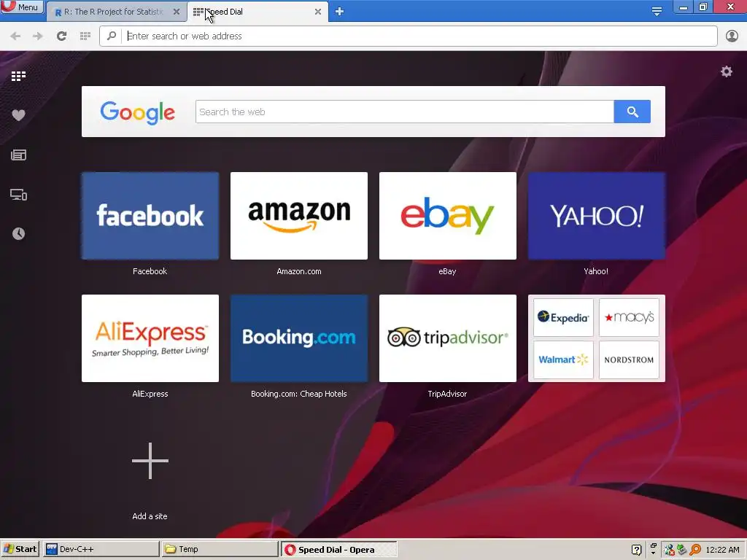Screen dimensions: 747x560
Task: Open the user account icon
Action: (732, 36)
